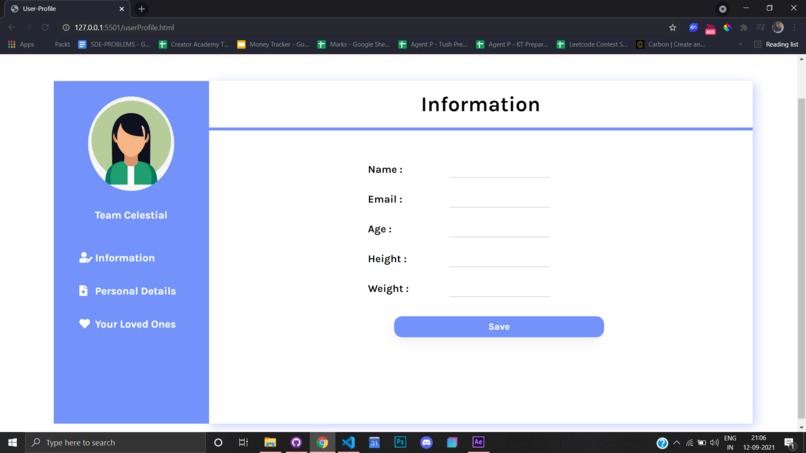The height and width of the screenshot is (453, 806).
Task: Click the volume icon in system tray
Action: 715,442
